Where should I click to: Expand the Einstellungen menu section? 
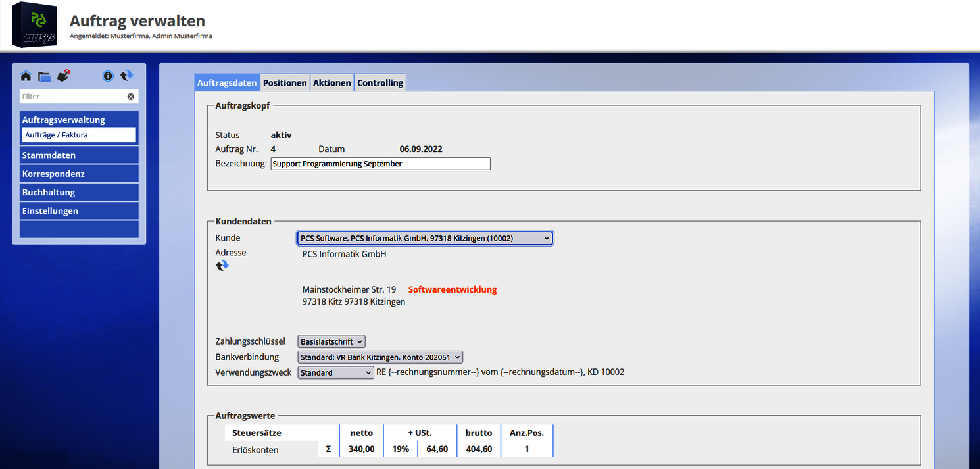point(79,211)
